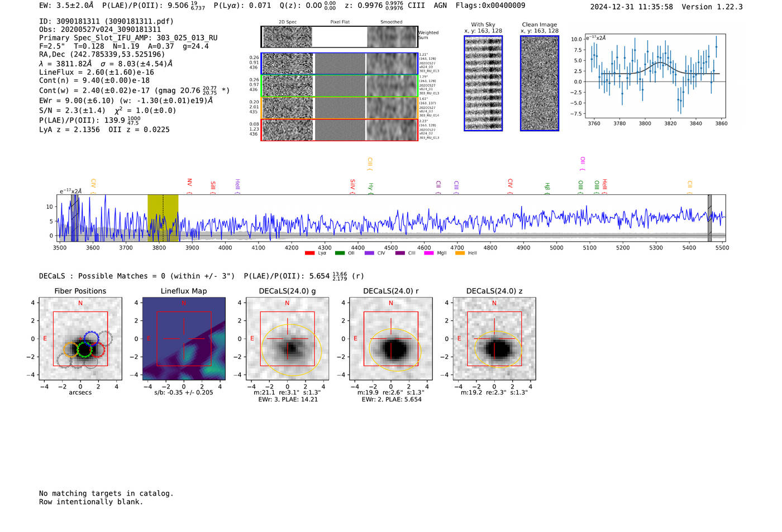
Task: Click the Weighted Sum spectrum strip
Action: tap(339, 37)
